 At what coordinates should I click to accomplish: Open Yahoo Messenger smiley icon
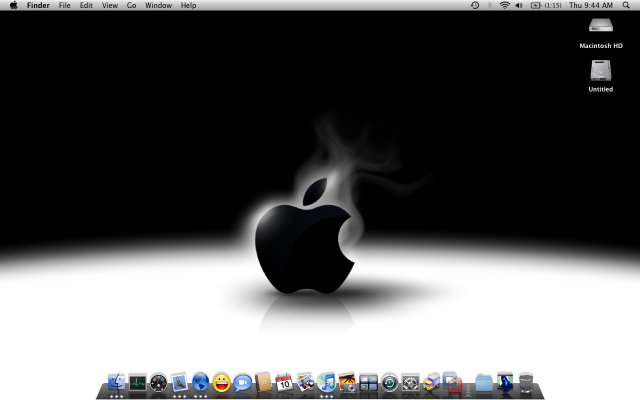tap(222, 383)
